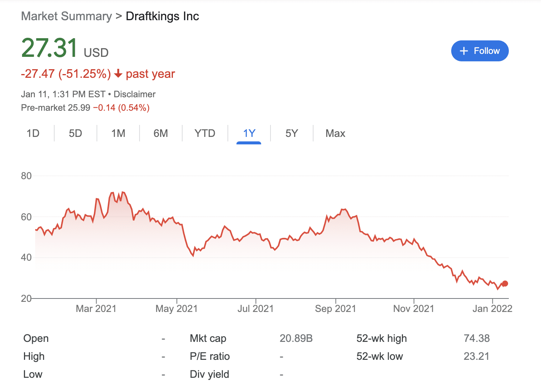Click the 27.31 USD price heading

point(65,49)
